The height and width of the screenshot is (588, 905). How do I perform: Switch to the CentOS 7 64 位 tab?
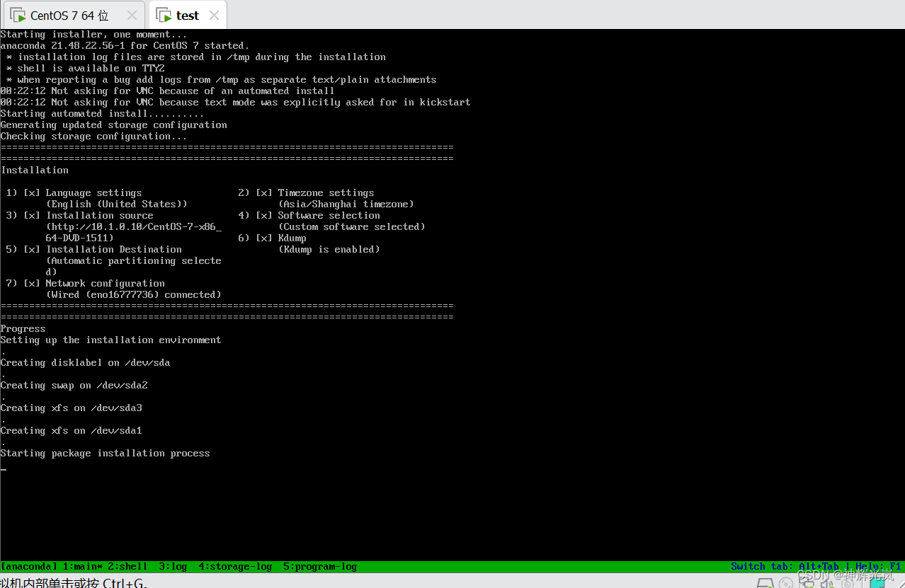point(73,15)
